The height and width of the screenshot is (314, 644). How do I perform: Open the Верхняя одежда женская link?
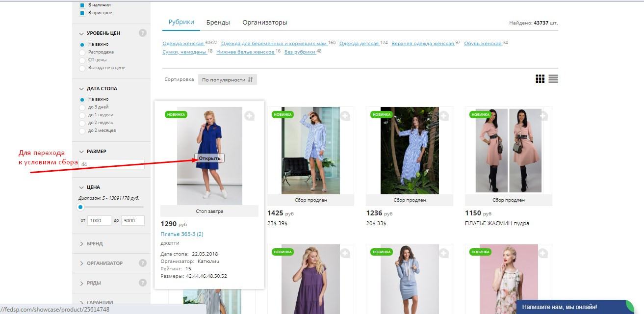click(x=423, y=44)
